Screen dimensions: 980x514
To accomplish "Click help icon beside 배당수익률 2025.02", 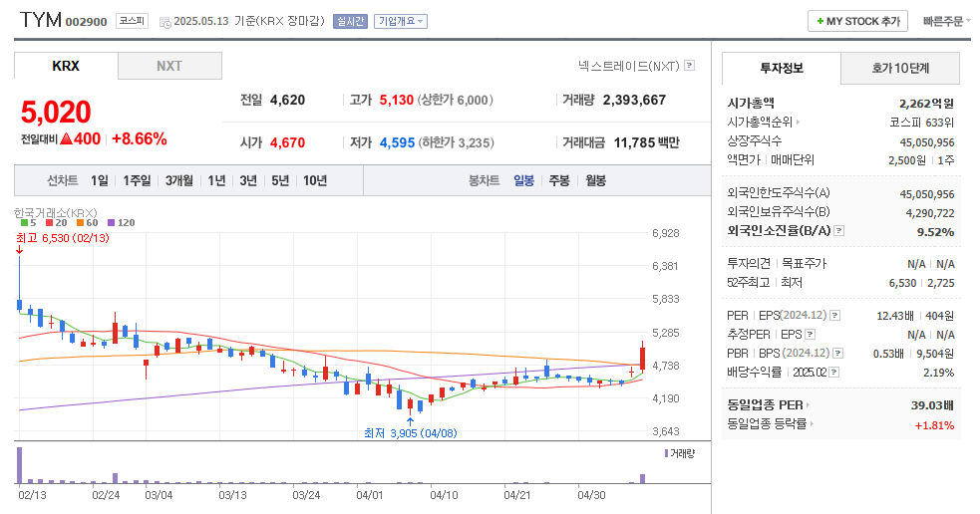I will click(834, 373).
